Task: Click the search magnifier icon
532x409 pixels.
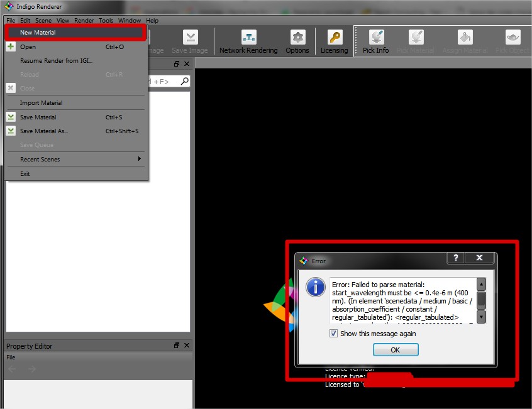Action: coord(185,81)
